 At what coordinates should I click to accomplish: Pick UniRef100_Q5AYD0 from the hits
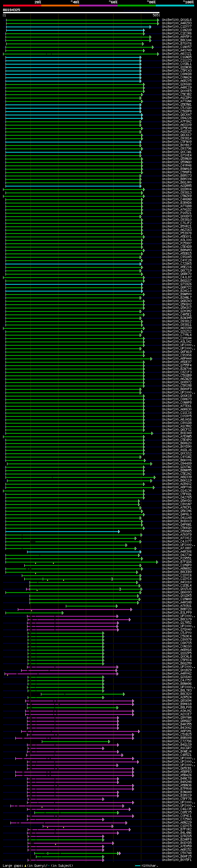[177, 501]
